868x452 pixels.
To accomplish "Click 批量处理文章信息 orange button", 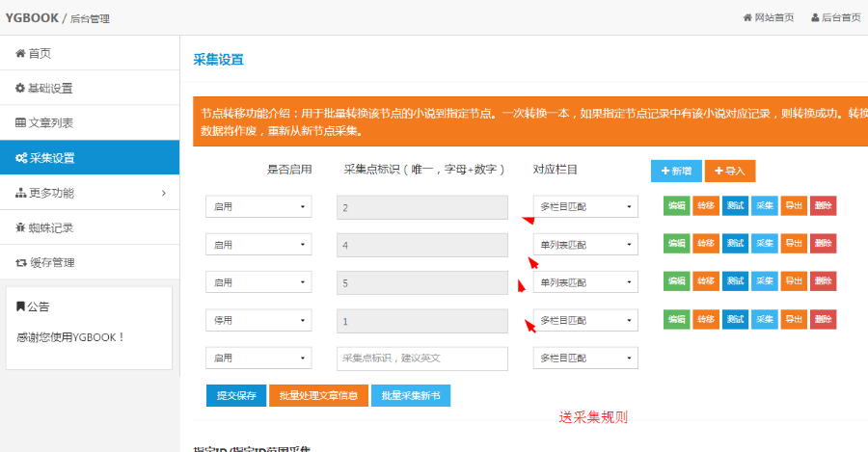I will tap(318, 395).
